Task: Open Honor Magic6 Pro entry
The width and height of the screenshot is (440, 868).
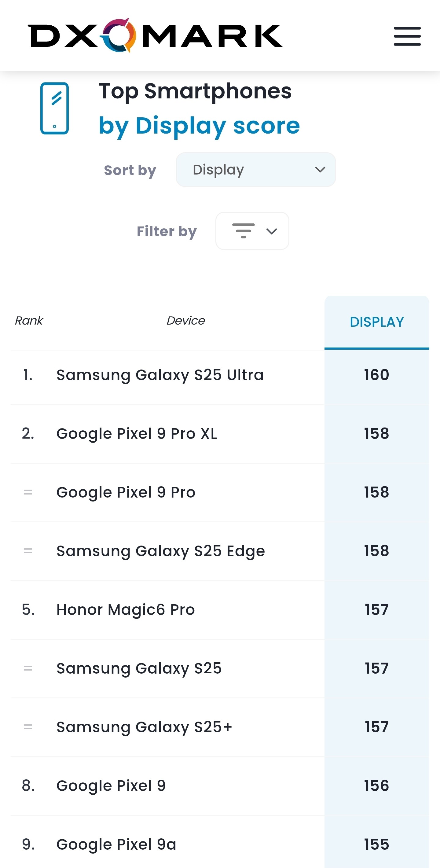Action: point(125,609)
